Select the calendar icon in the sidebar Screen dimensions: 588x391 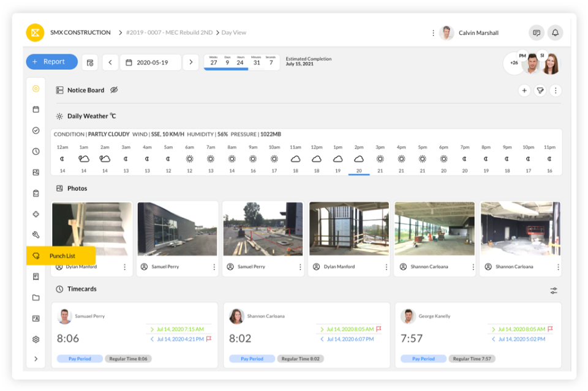pos(36,110)
